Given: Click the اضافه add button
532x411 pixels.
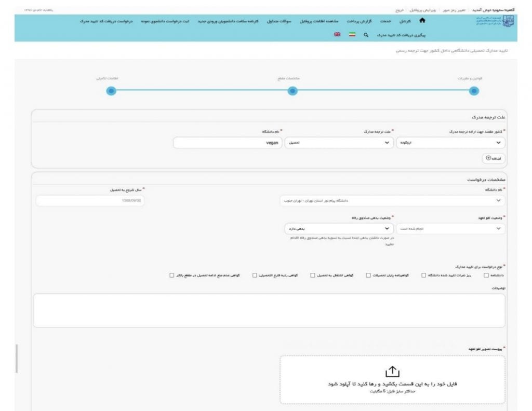Looking at the screenshot, I should (x=491, y=158).
